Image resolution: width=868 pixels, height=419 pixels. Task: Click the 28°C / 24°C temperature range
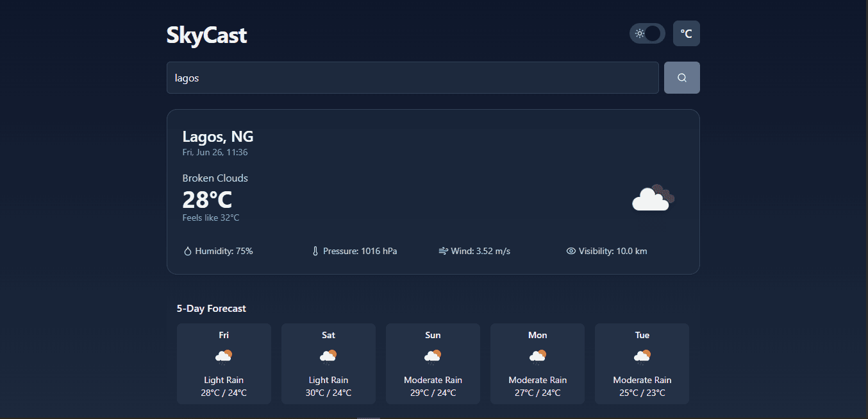224,393
